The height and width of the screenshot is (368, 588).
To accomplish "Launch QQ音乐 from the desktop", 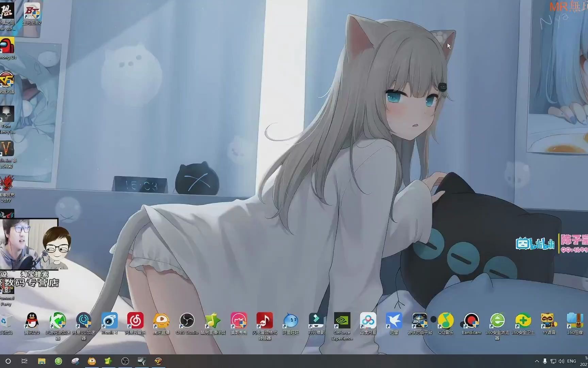I will (446, 323).
